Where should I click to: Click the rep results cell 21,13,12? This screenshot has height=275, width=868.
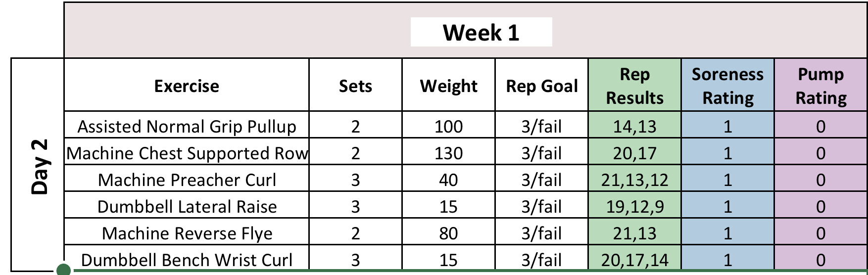pos(634,180)
